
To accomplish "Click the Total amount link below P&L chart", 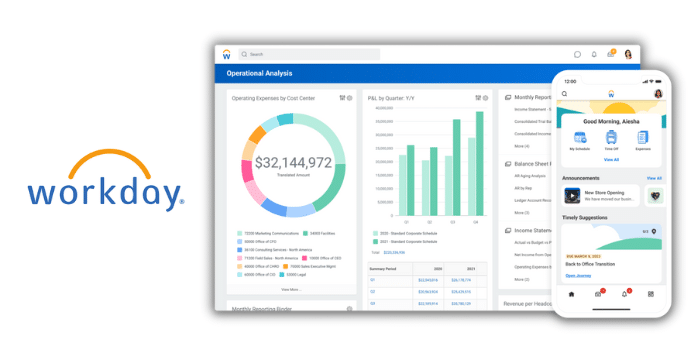I will (x=394, y=252).
